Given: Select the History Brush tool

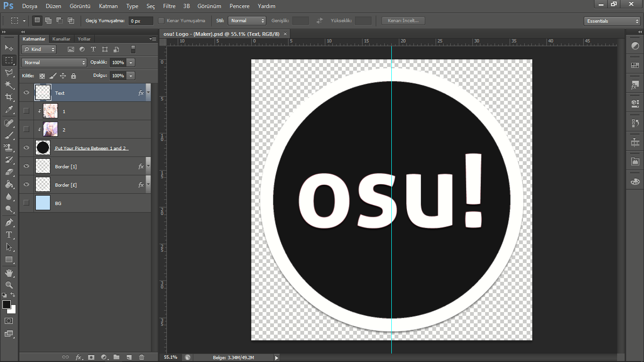Looking at the screenshot, I should tap(9, 160).
